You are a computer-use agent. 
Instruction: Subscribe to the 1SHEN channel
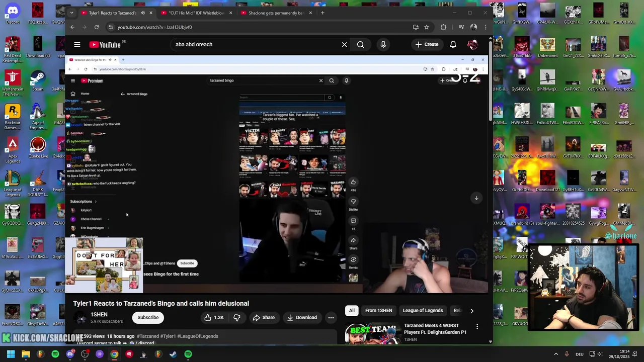tap(148, 318)
